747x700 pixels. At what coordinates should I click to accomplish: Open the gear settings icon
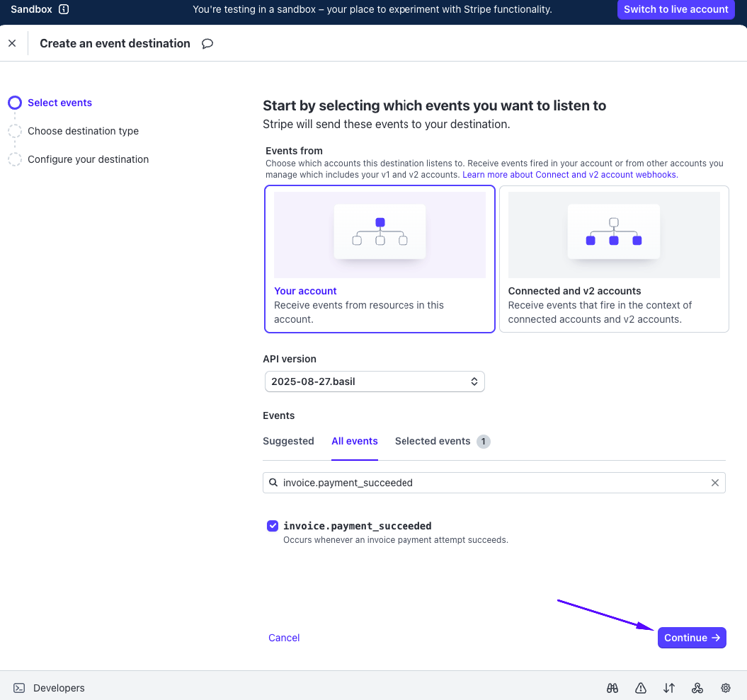point(726,688)
